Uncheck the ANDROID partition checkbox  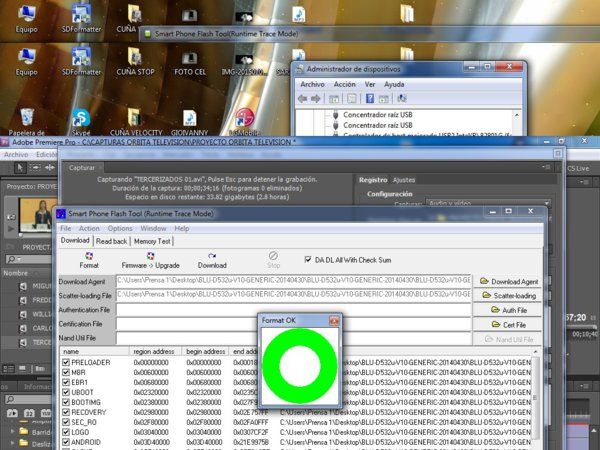tap(66, 442)
